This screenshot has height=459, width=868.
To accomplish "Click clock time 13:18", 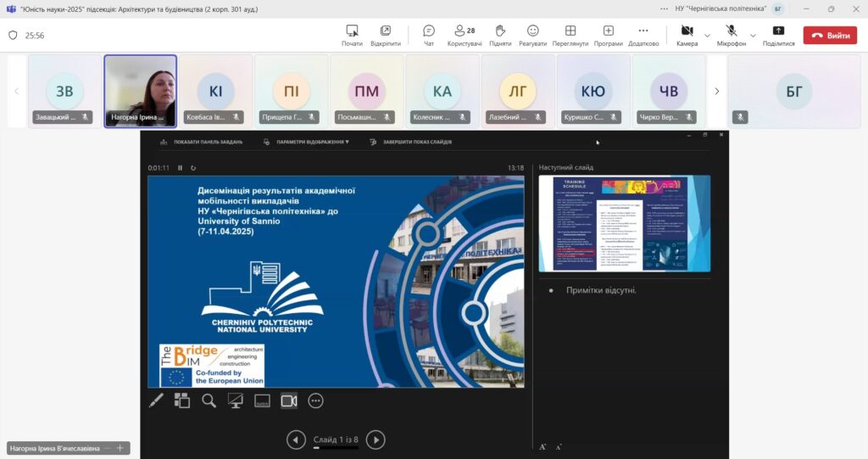I will [x=515, y=167].
